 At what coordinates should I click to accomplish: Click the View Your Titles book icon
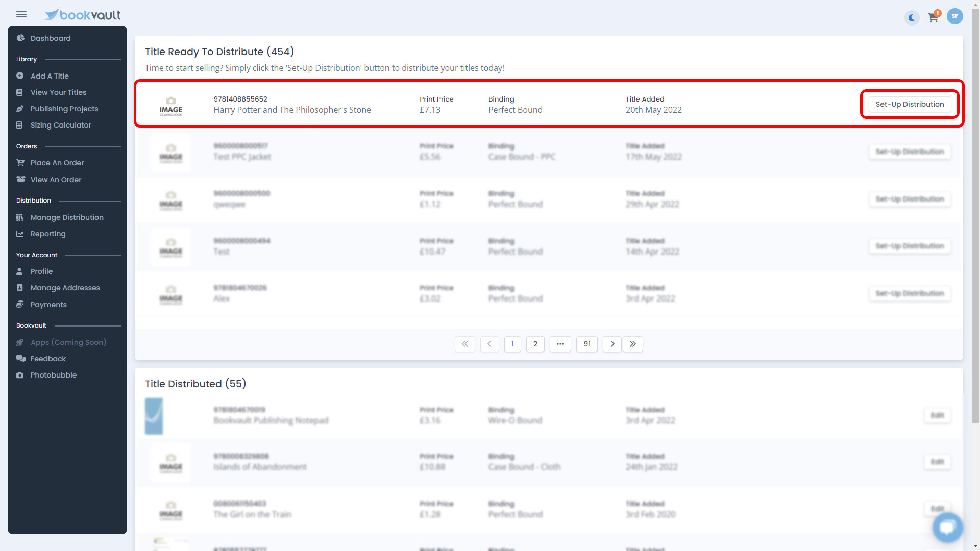point(20,92)
